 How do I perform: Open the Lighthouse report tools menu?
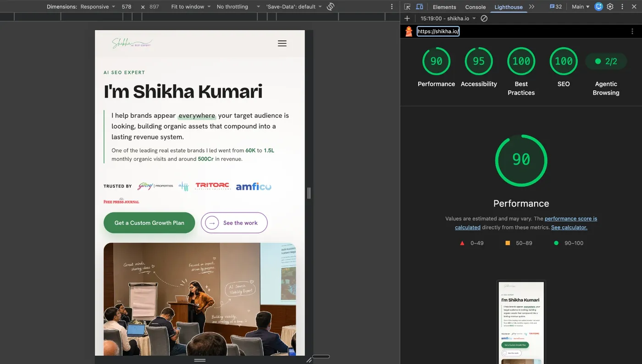tap(632, 31)
